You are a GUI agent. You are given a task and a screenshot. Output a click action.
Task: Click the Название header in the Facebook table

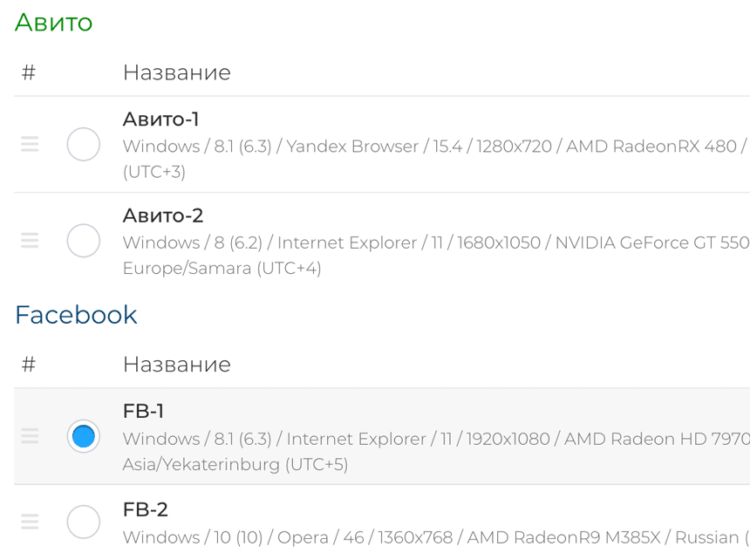click(177, 365)
